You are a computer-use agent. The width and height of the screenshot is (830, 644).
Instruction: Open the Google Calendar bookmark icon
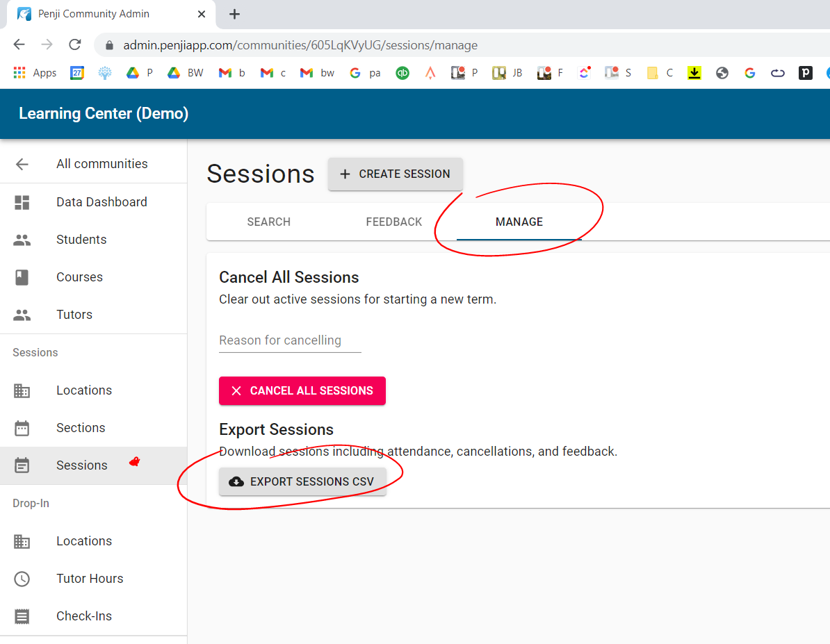pyautogui.click(x=77, y=72)
